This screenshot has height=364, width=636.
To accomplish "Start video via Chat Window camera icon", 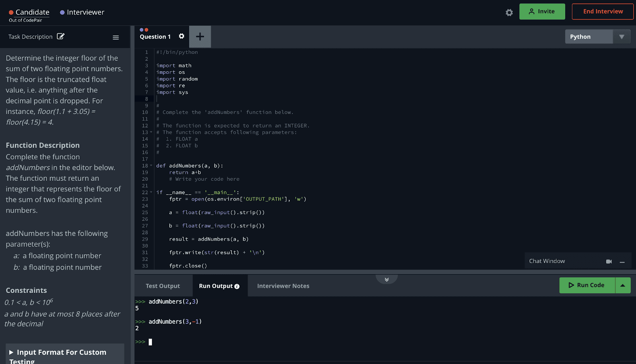I will (609, 261).
